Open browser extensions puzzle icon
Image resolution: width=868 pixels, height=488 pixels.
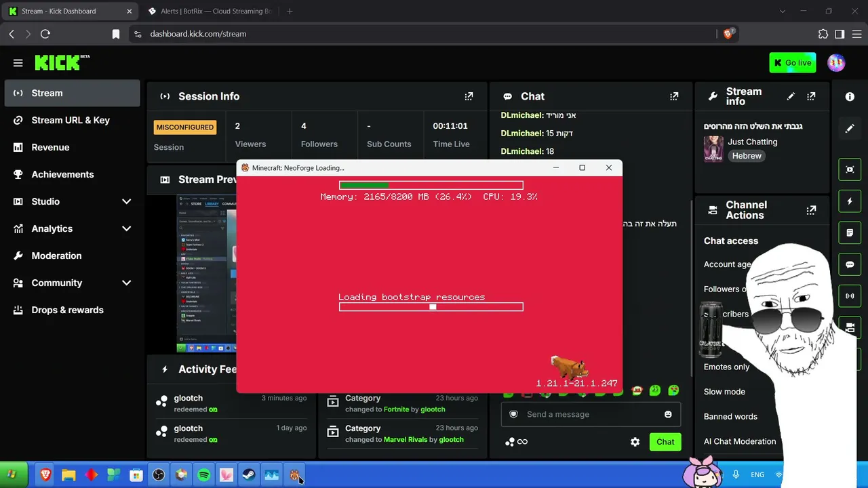click(823, 34)
